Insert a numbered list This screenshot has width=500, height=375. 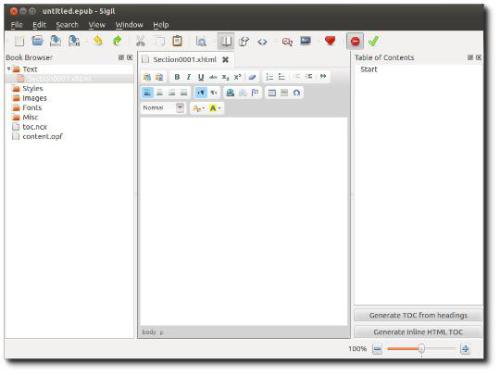click(x=269, y=77)
